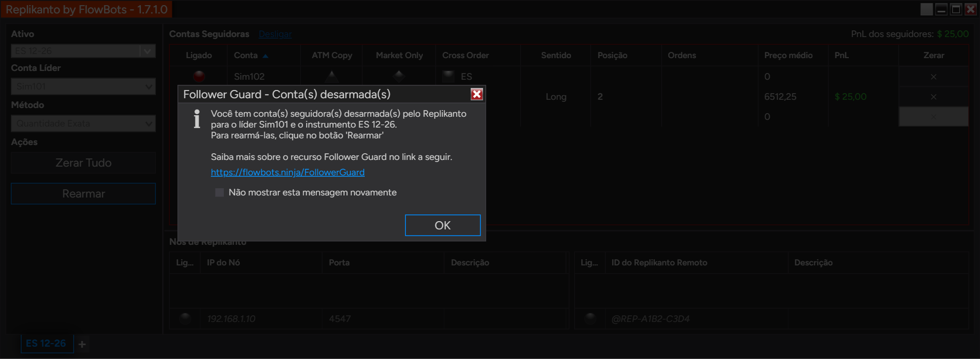Screen dimensions: 980x359
Task: Toggle the Market Only diamond for Sim102
Action: click(399, 76)
